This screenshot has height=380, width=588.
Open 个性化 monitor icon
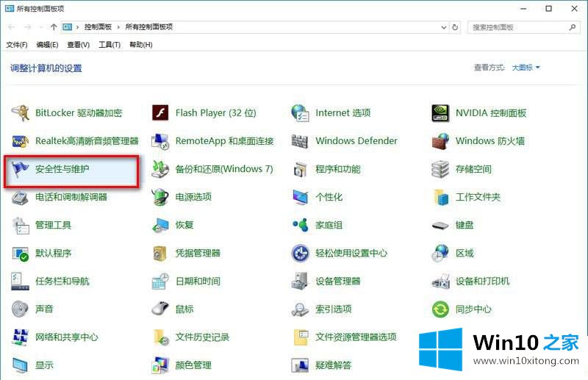point(300,197)
